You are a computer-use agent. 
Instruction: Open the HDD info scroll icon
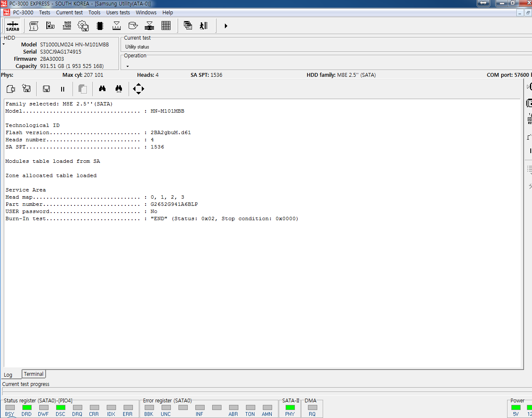click(x=34, y=26)
